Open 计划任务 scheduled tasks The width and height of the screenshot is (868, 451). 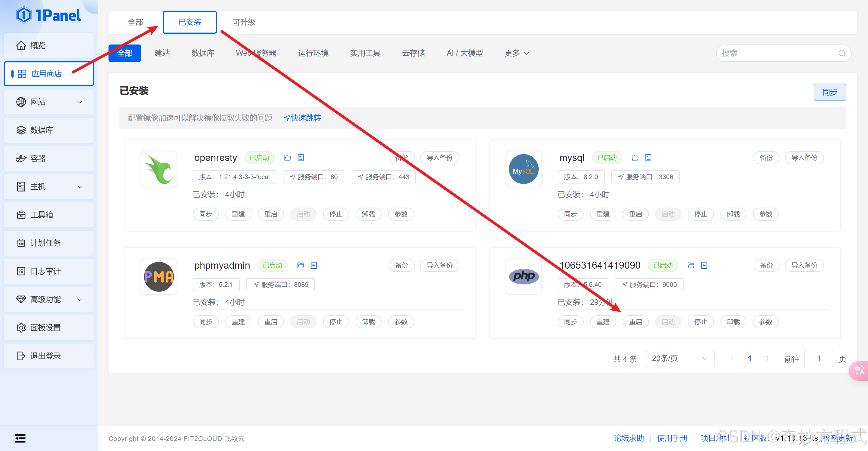49,243
